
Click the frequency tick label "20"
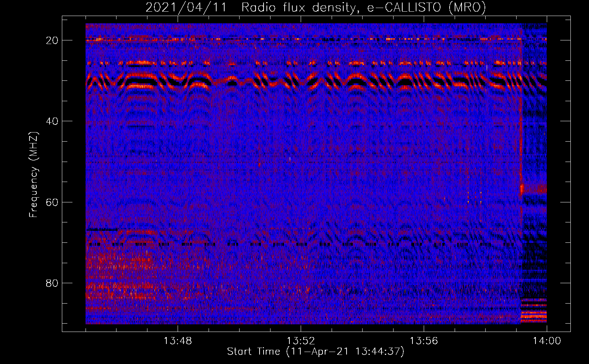point(52,40)
